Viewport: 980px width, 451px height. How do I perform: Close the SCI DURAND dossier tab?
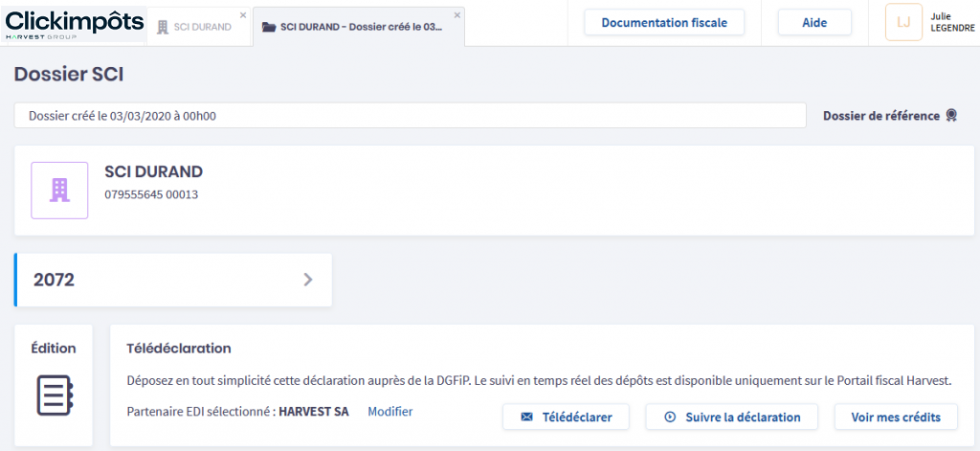457,15
